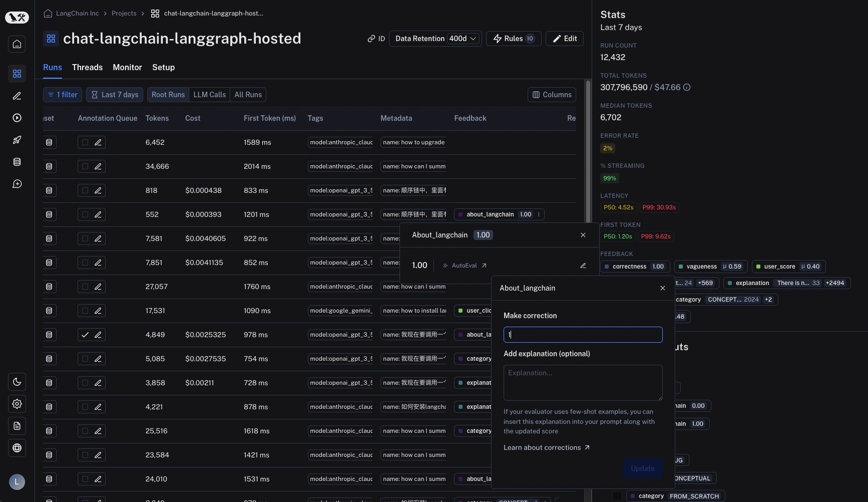Click the Explanation text area
Viewport: 868px width, 502px height.
[583, 383]
